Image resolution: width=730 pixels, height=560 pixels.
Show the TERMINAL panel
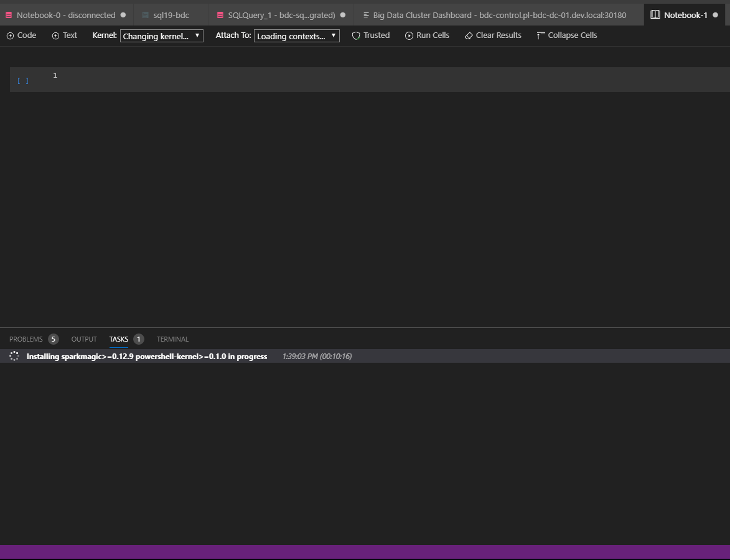(172, 339)
